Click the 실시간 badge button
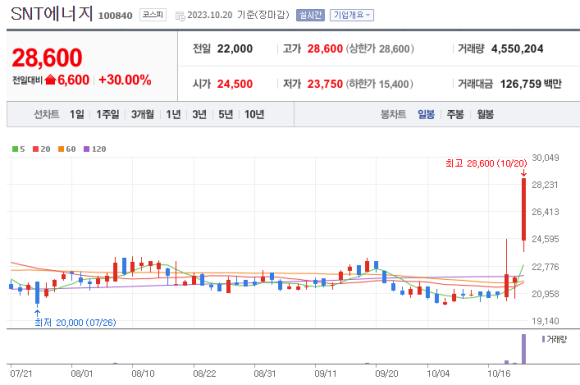Screen dimensions: 580x385 pos(310,15)
